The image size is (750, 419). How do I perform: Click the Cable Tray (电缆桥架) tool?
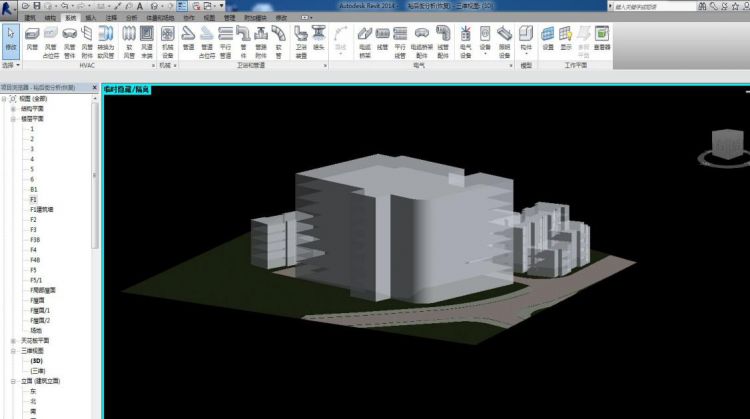pos(365,42)
